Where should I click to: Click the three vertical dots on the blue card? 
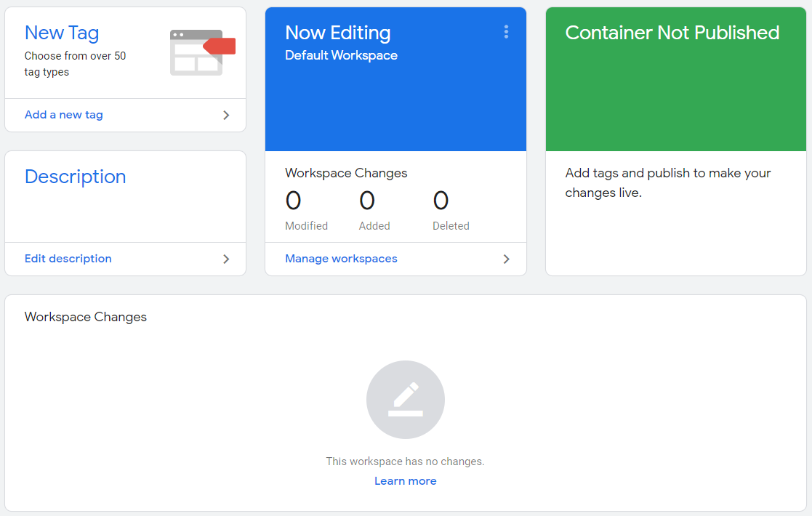tap(506, 32)
